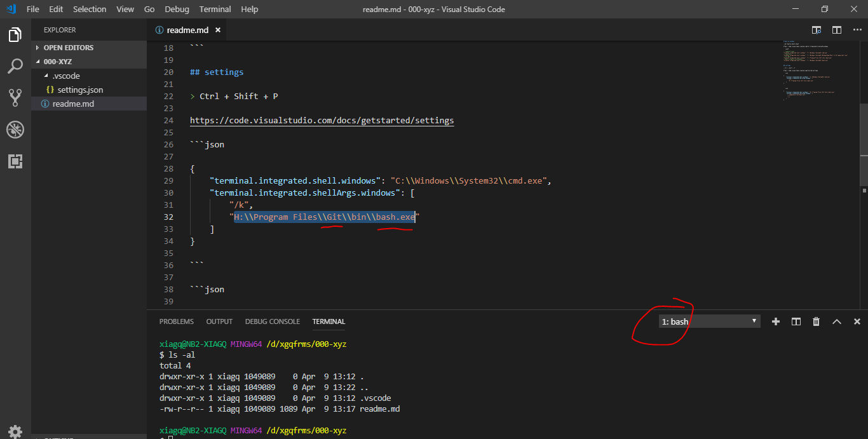
Task: Switch to the DEBUG CONSOLE tab
Action: 272,321
